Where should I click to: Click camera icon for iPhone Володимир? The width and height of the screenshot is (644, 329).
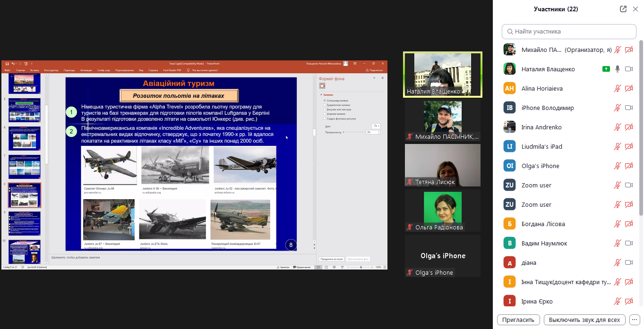(x=628, y=108)
